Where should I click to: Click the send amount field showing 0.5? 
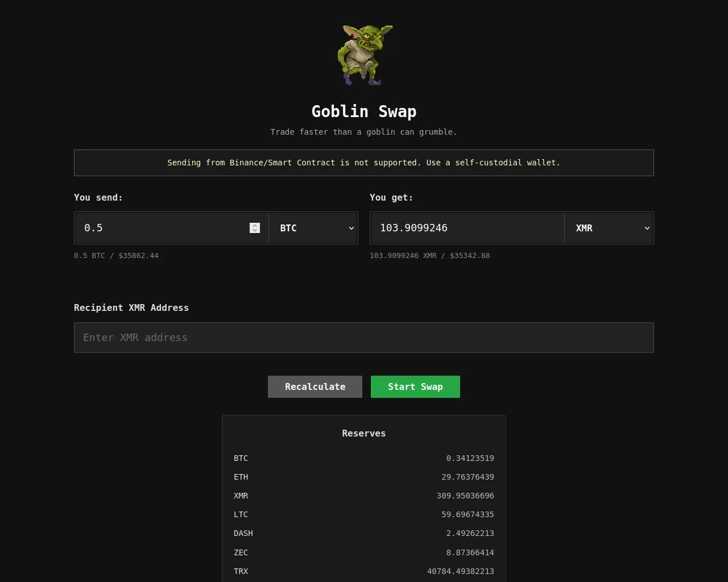(x=171, y=228)
